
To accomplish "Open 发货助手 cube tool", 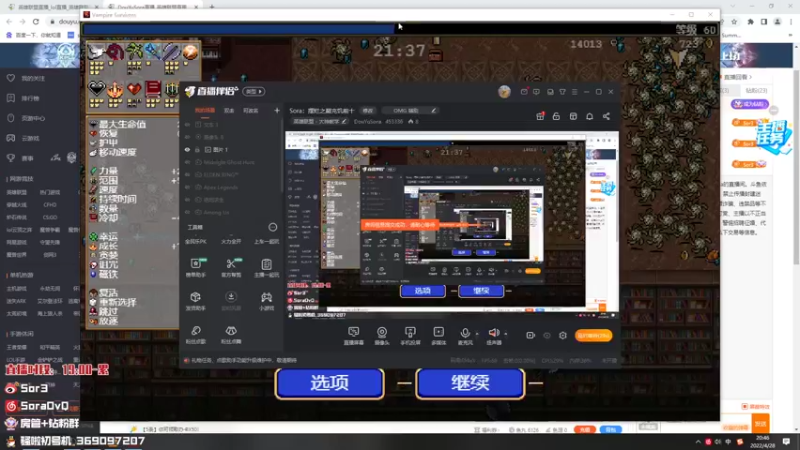I will click(196, 301).
